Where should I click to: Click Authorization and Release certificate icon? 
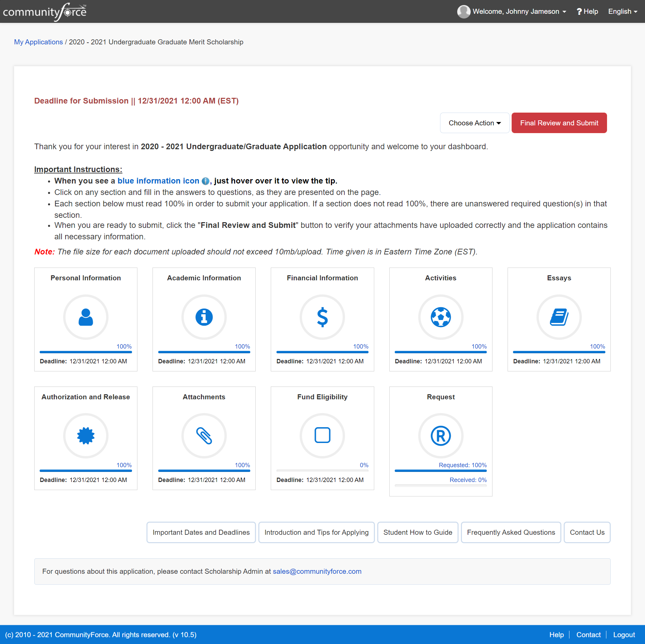[x=86, y=436]
